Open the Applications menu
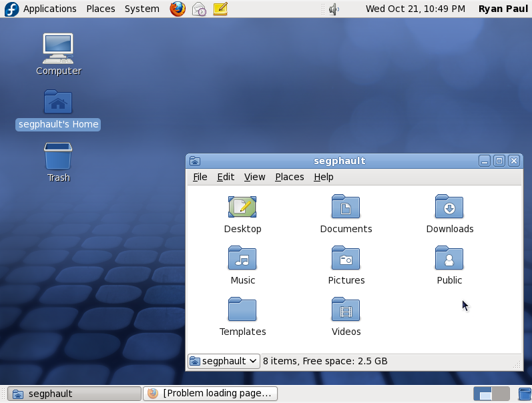 tap(50, 9)
